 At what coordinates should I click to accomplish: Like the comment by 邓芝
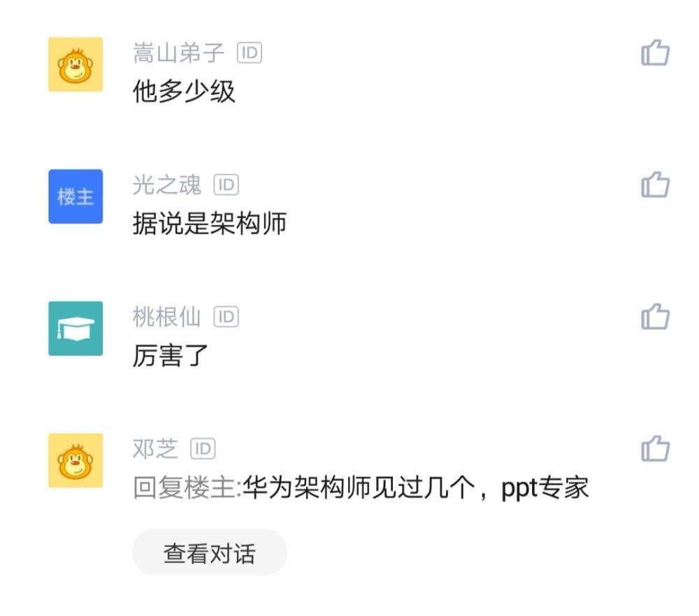pos(656,448)
